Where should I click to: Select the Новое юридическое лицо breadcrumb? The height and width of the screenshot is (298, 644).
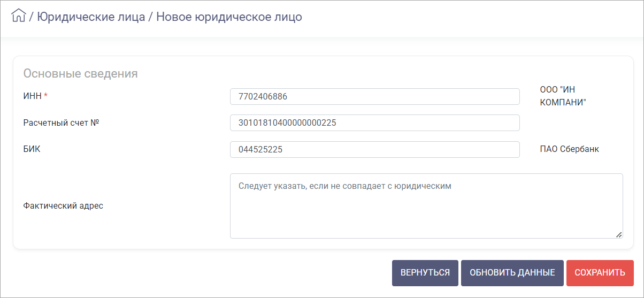coord(229,17)
